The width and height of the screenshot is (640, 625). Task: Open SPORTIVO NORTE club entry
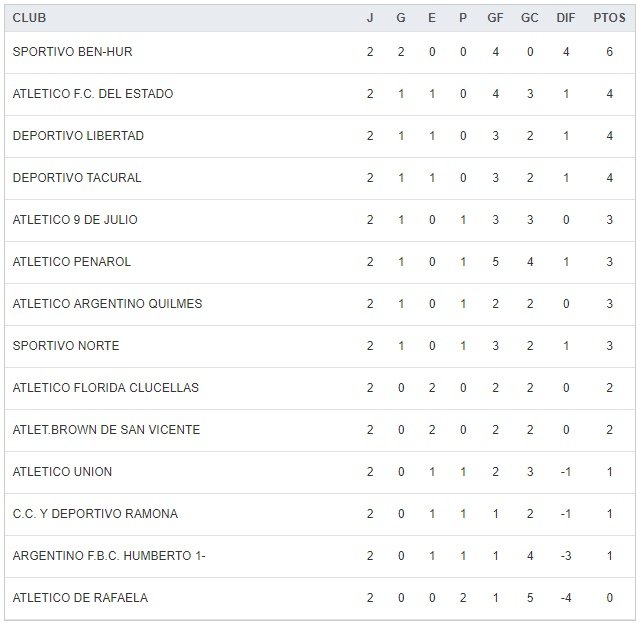point(66,346)
